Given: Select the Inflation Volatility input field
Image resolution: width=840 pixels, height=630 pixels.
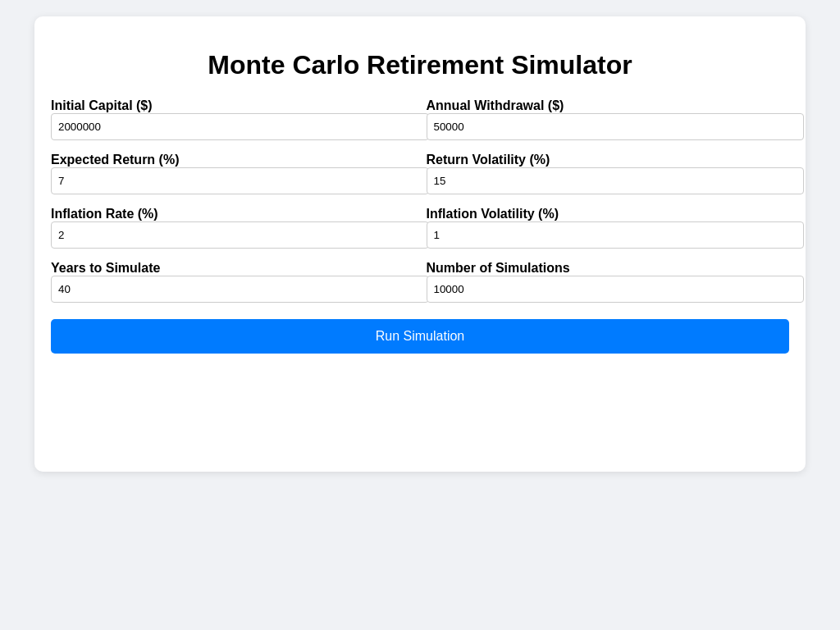Looking at the screenshot, I should [615, 235].
